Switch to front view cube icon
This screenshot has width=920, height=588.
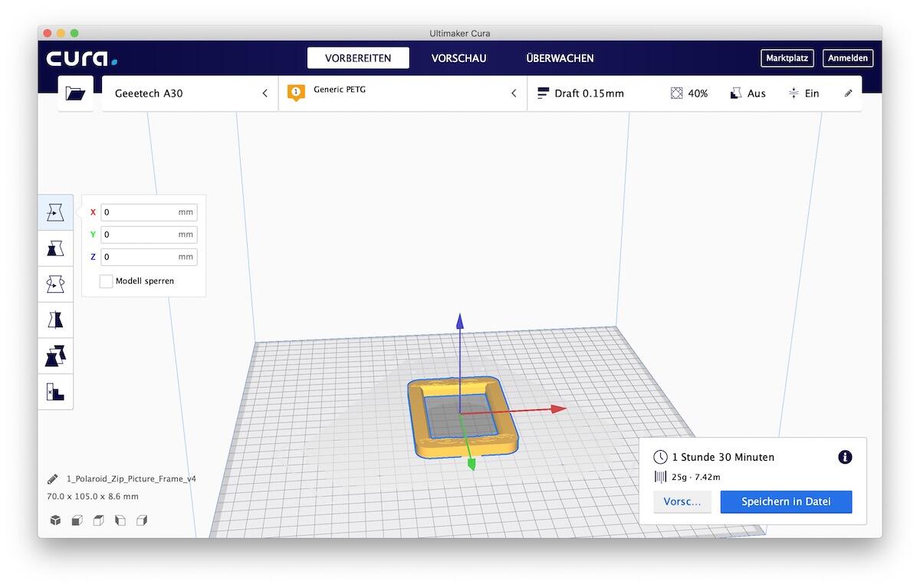(77, 520)
